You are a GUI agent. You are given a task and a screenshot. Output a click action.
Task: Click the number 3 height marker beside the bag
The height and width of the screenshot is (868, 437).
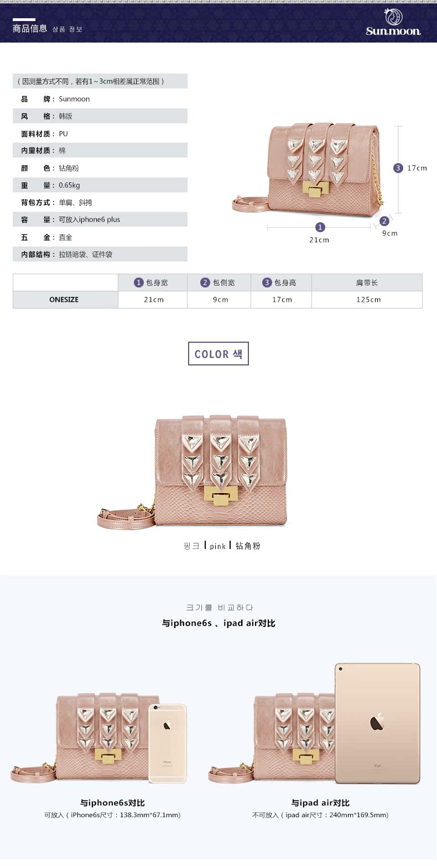(398, 168)
